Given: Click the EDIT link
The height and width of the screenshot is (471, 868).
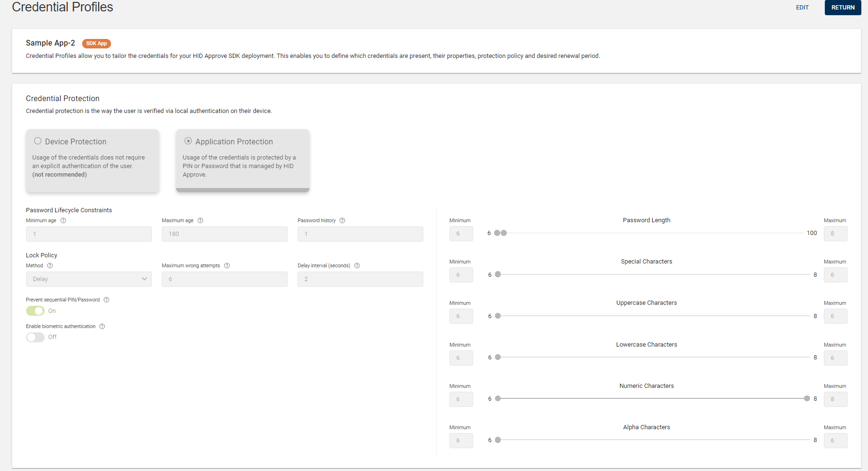Looking at the screenshot, I should [803, 8].
